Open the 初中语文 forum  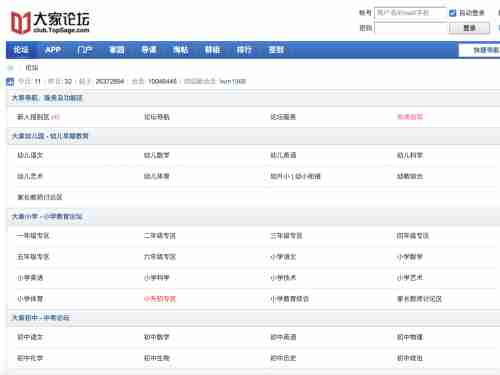click(x=30, y=337)
